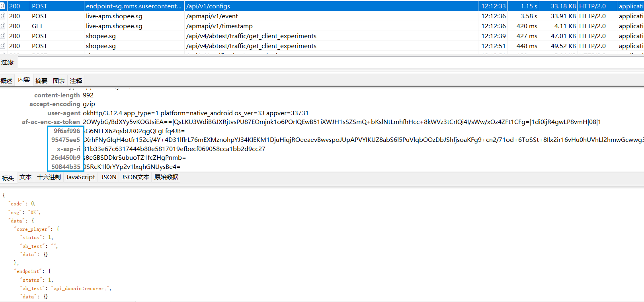Image resolution: width=644 pixels, height=302 pixels.
Task: Click the x-sap-ri header label
Action: tap(68, 149)
